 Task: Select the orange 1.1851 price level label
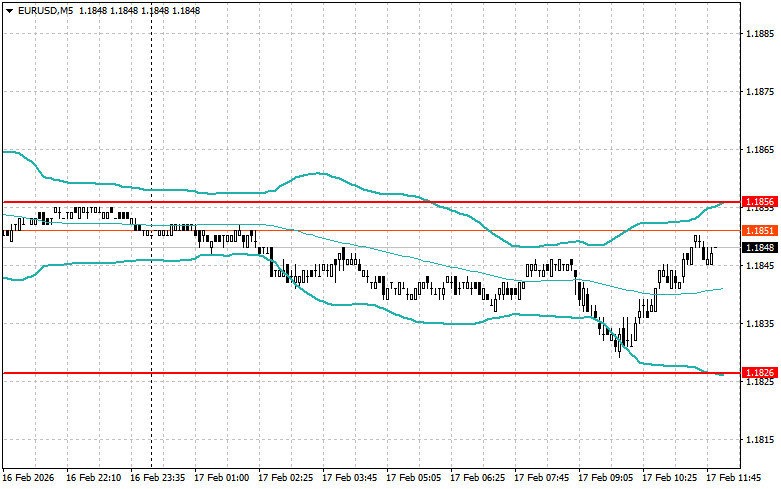(760, 231)
